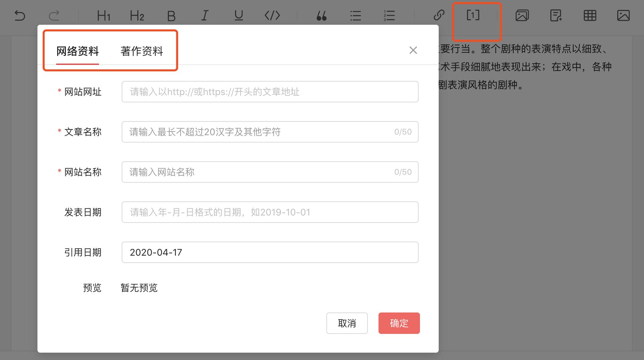Toggle italic text formatting

click(205, 16)
